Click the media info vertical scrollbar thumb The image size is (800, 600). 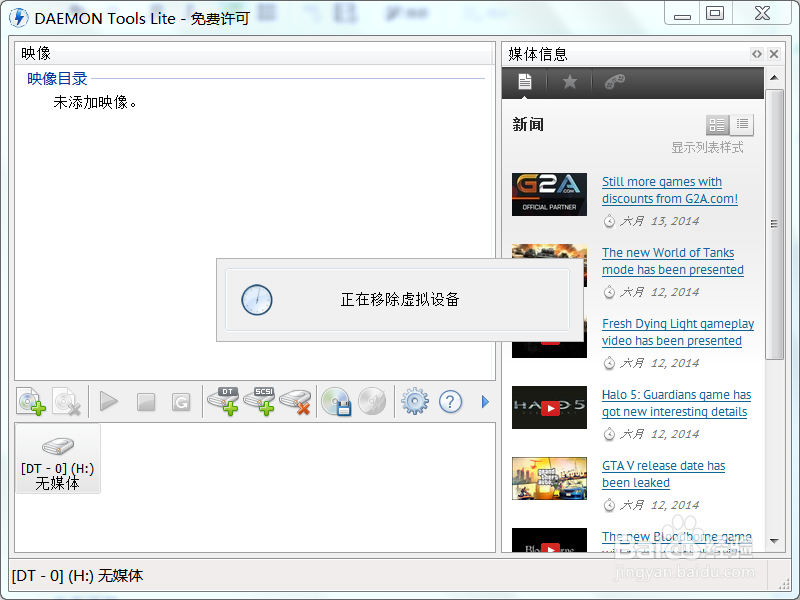[774, 224]
